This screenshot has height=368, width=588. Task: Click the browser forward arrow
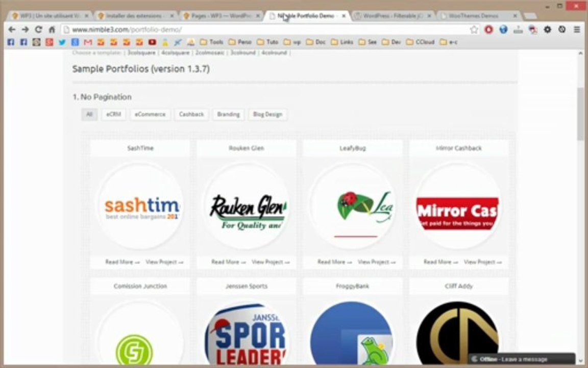tap(25, 29)
